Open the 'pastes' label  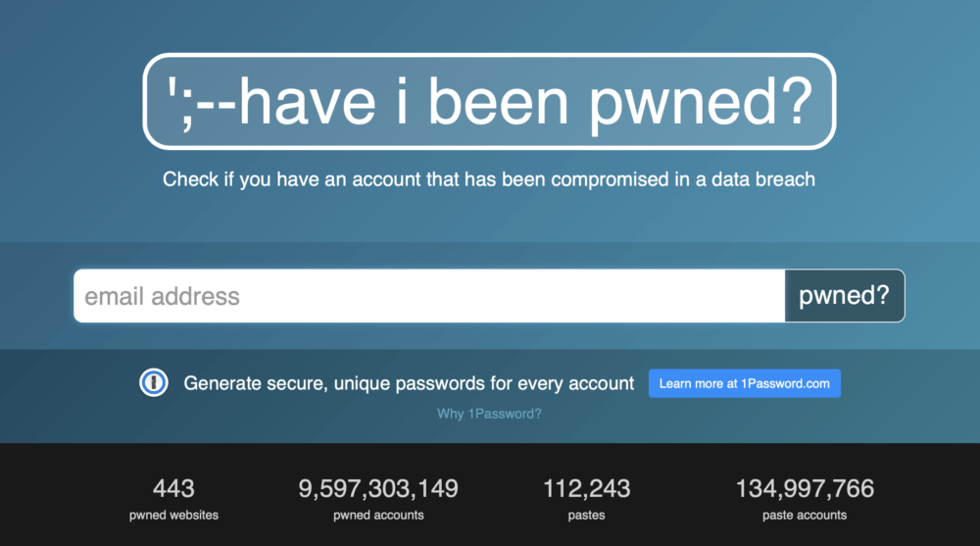click(586, 515)
